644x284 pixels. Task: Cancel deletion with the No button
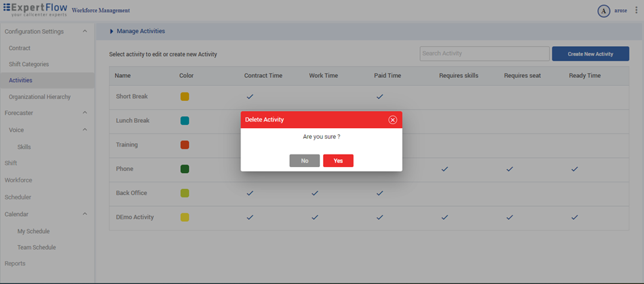tap(304, 160)
